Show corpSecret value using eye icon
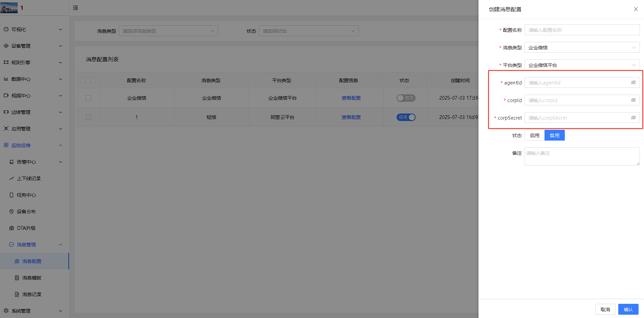 pyautogui.click(x=633, y=118)
